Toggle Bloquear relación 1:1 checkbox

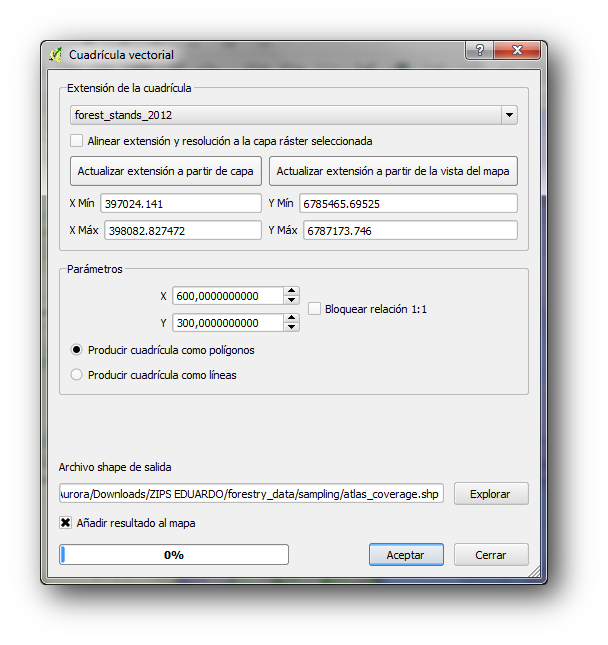[x=314, y=309]
